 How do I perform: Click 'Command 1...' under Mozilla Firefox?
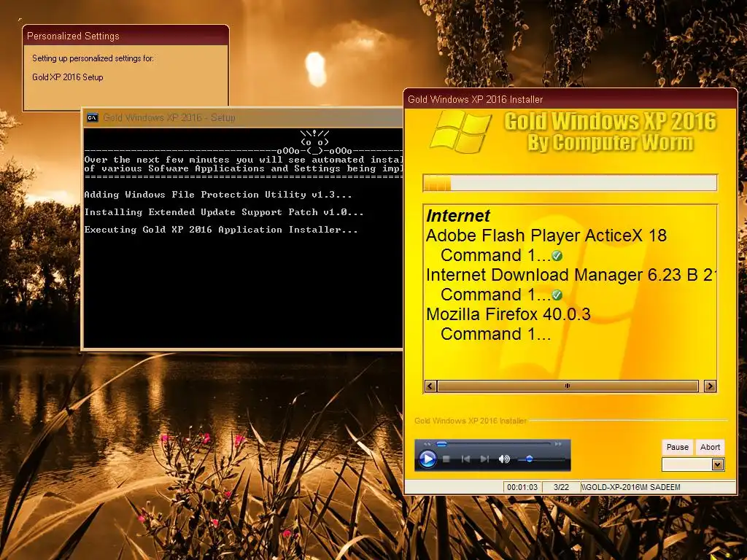(495, 334)
